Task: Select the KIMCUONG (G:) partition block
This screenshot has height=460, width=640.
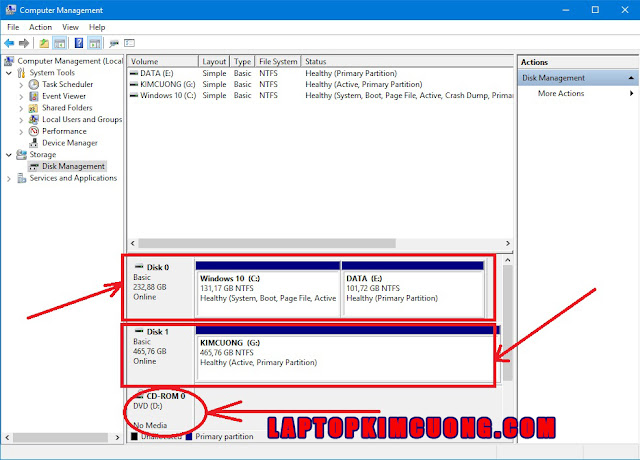Action: click(347, 353)
